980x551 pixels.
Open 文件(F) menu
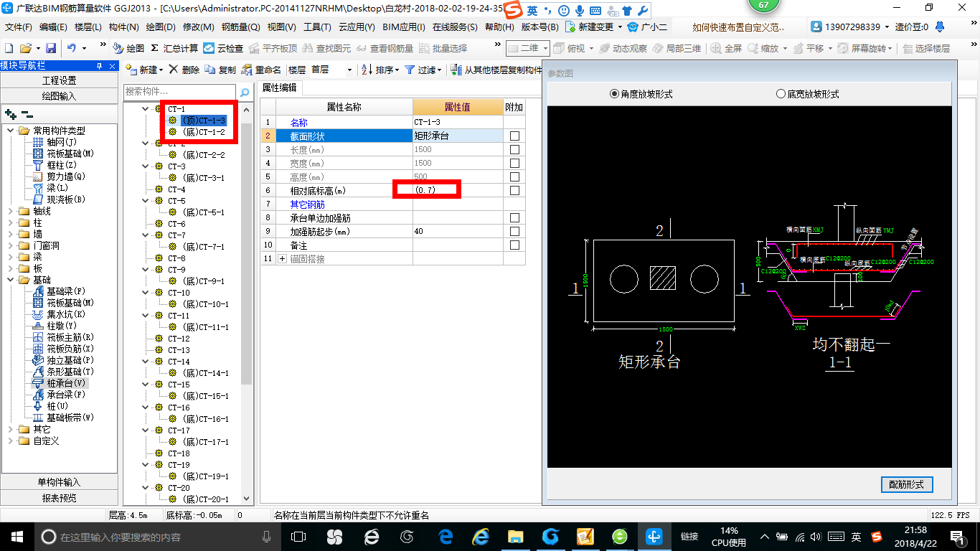pos(19,27)
